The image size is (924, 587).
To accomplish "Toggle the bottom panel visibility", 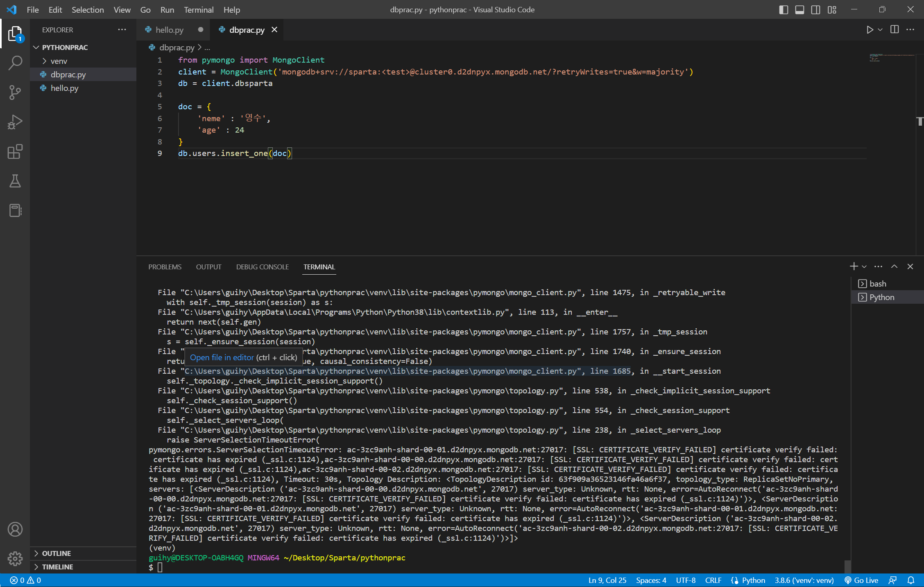I will click(x=799, y=9).
